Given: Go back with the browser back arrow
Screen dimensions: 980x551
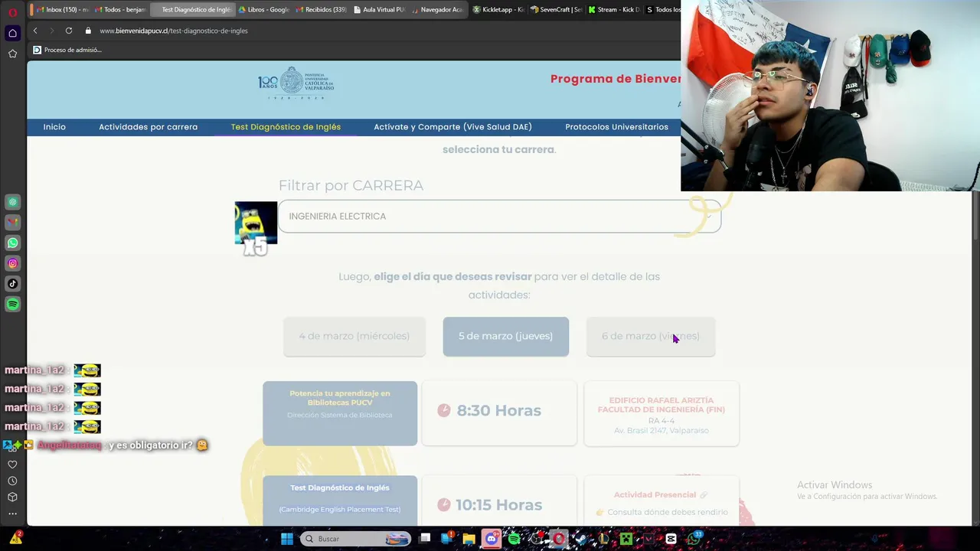Looking at the screenshot, I should coord(35,31).
